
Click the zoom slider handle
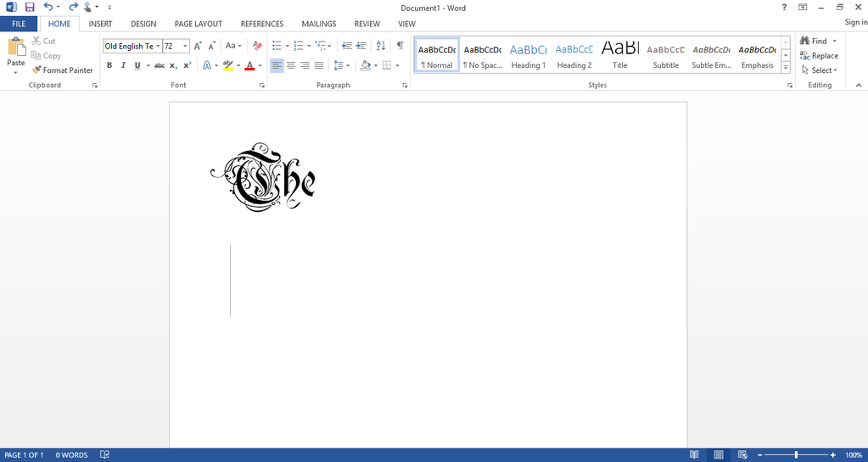(796, 455)
